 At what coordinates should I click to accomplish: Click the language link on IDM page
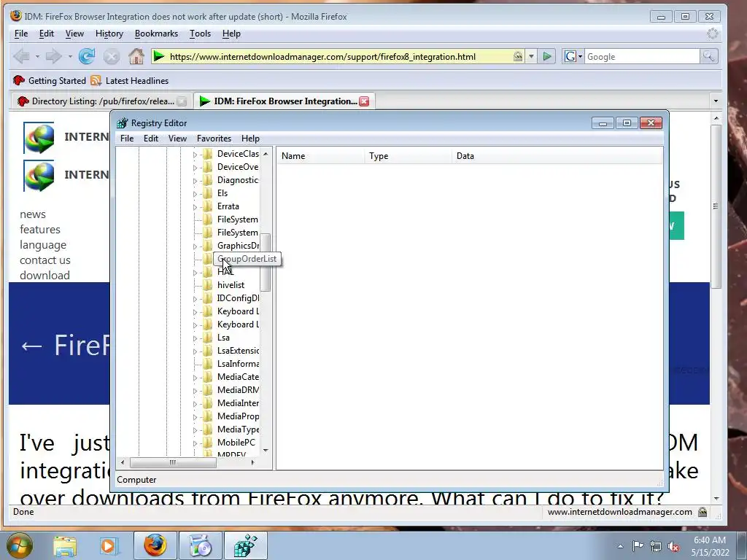[43, 245]
